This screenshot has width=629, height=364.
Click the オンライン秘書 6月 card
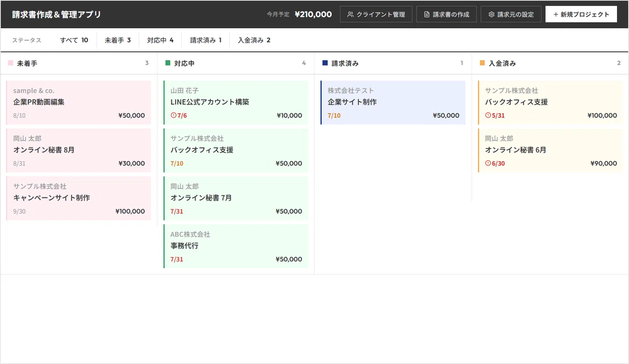550,150
